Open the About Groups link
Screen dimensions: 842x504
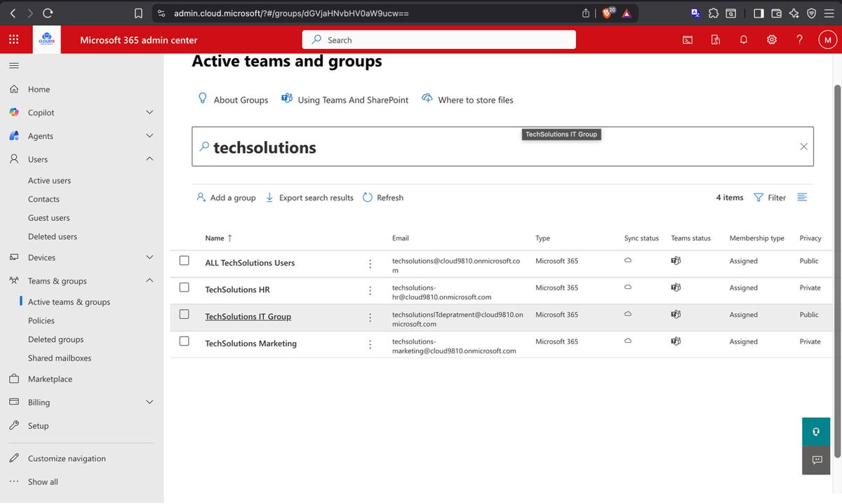pos(233,100)
